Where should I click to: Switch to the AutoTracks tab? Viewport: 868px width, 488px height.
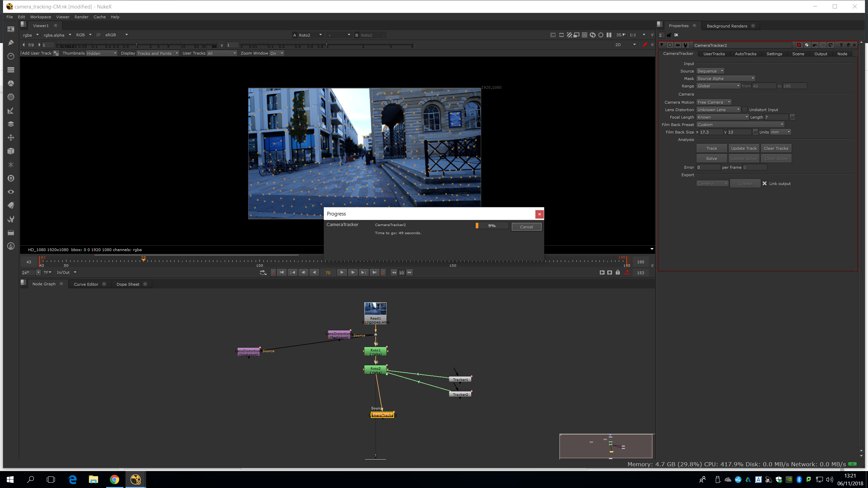point(745,54)
